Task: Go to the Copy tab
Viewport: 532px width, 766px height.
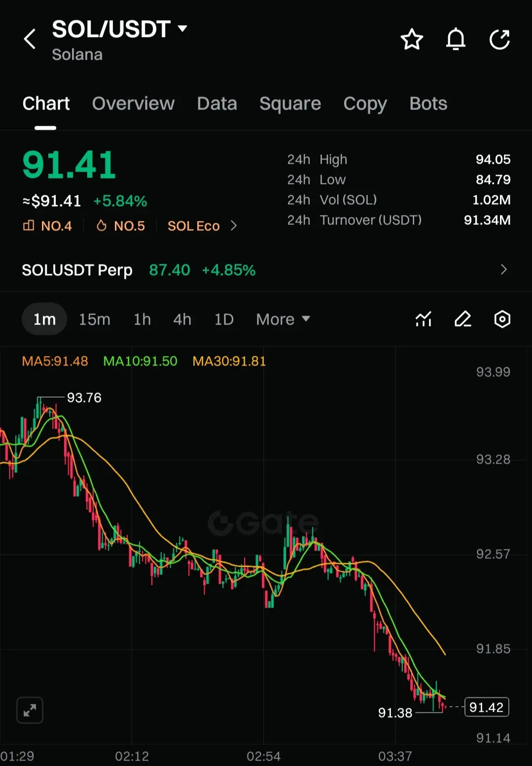Action: click(365, 104)
